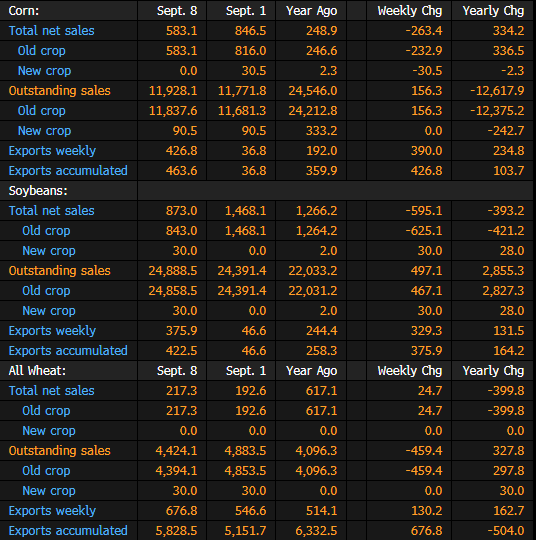Click Year Ago header in All Wheat section
537x541 pixels.
tap(312, 371)
